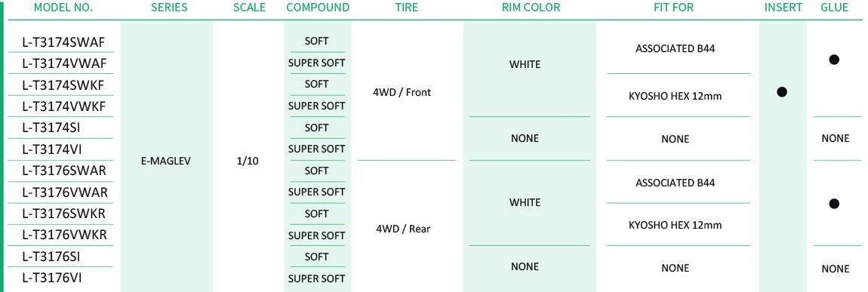
Task: Choose model L-T3176SWAR
Action: click(63, 171)
